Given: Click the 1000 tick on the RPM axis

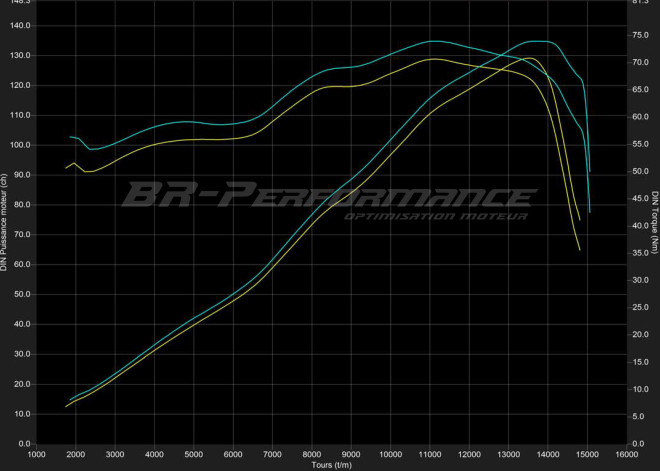Looking at the screenshot, I should point(36,454).
